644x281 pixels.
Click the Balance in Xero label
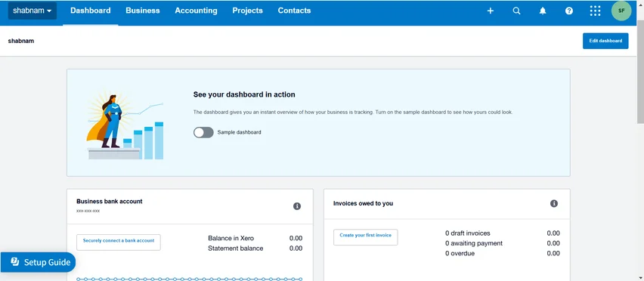(x=231, y=239)
